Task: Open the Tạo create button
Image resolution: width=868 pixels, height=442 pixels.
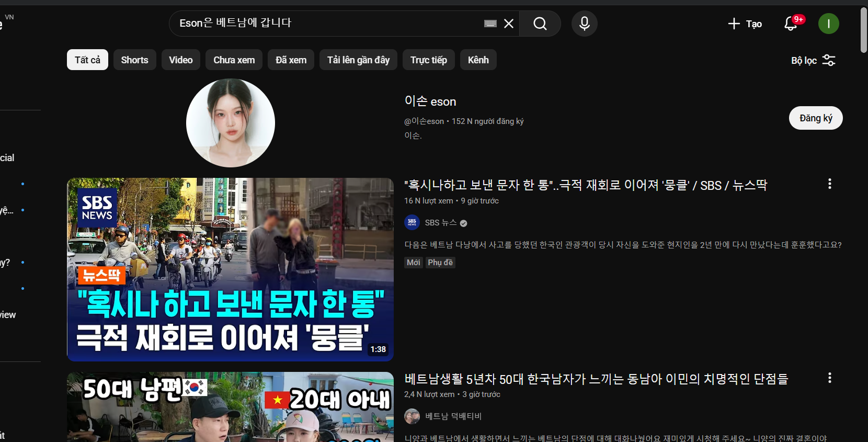Action: point(745,24)
